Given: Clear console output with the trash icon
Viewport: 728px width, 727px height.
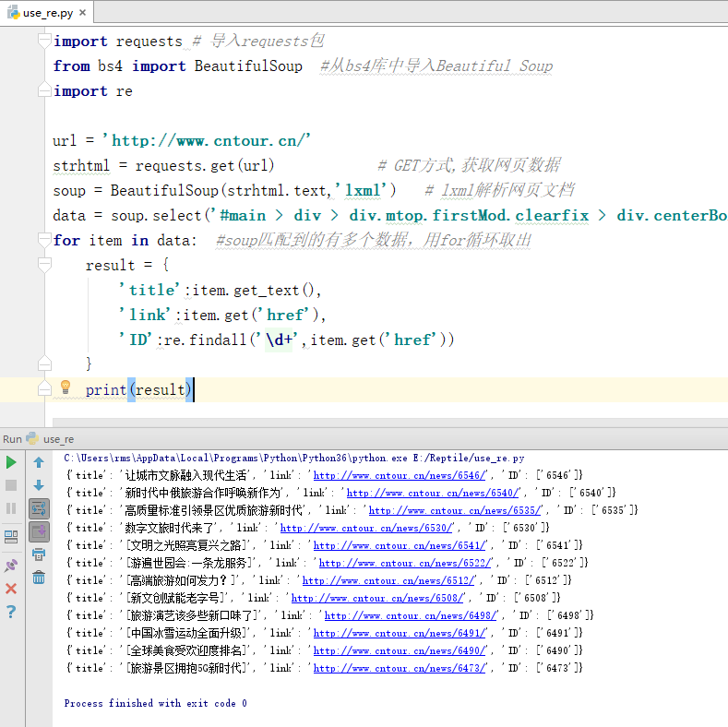Looking at the screenshot, I should pyautogui.click(x=39, y=577).
